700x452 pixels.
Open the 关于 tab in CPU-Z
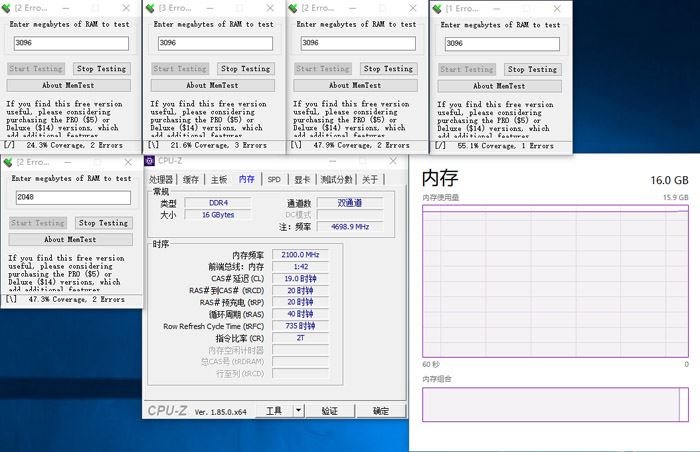point(370,180)
